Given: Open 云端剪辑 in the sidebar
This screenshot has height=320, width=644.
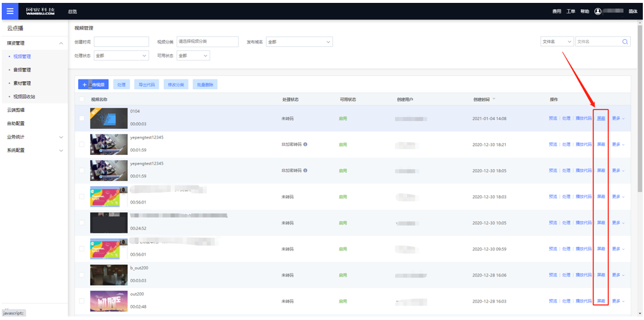Looking at the screenshot, I should 16,110.
